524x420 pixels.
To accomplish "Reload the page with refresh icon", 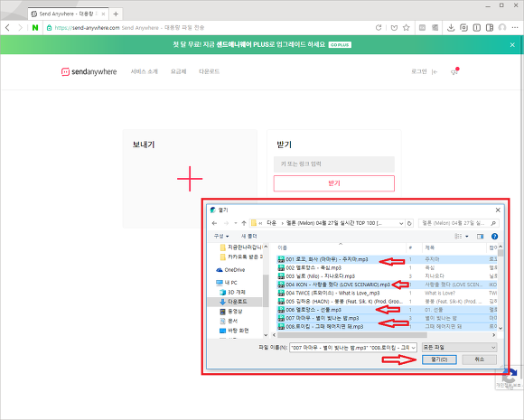I will pos(379,28).
